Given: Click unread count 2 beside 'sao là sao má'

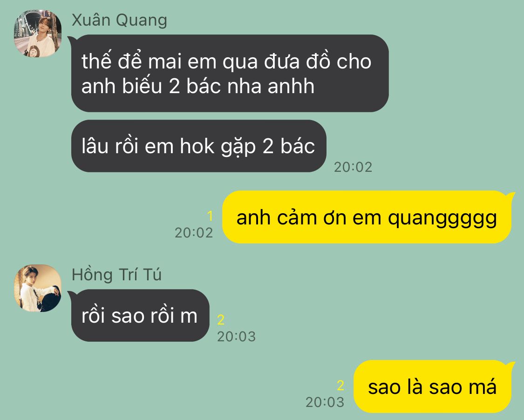Looking at the screenshot, I should coord(340,386).
